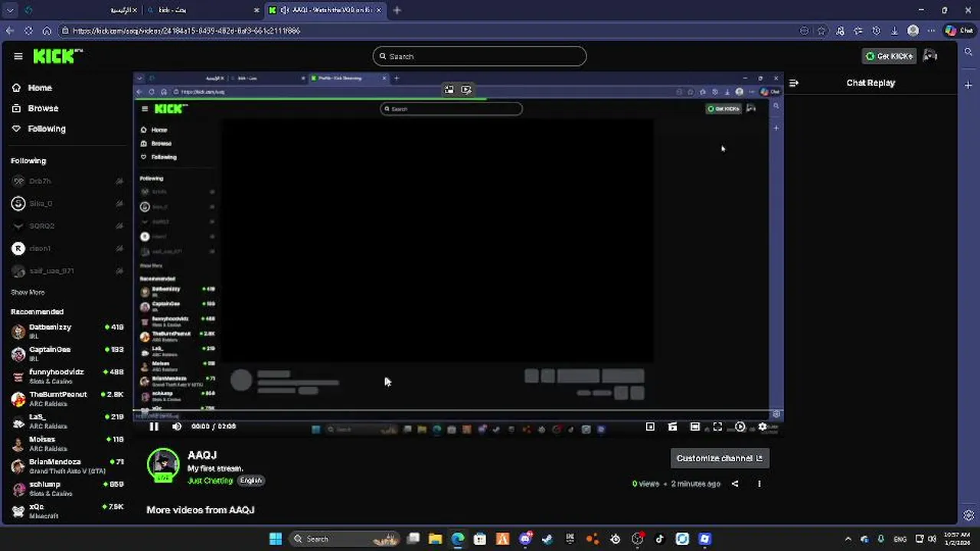Bookmark this page with star icon
The image size is (980, 551).
click(822, 31)
